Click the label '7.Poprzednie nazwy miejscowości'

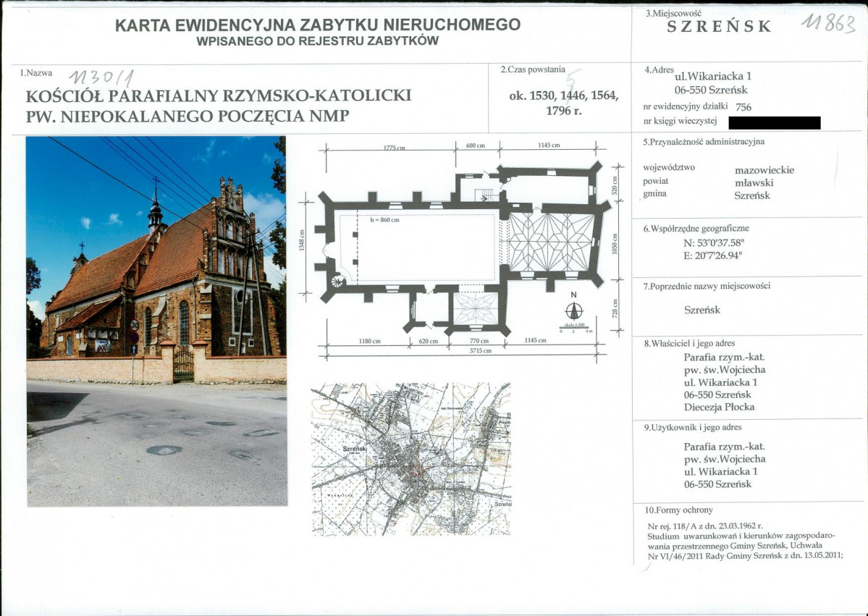707,286
